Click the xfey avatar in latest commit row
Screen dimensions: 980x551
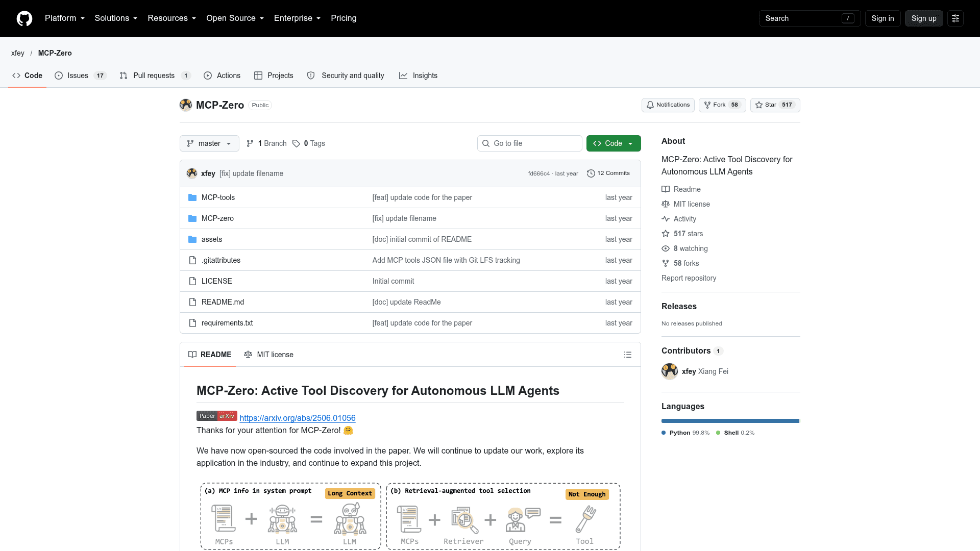coord(192,173)
